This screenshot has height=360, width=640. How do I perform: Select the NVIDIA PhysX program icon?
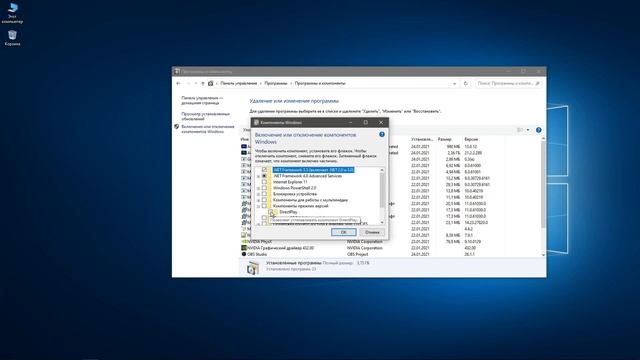(x=244, y=241)
